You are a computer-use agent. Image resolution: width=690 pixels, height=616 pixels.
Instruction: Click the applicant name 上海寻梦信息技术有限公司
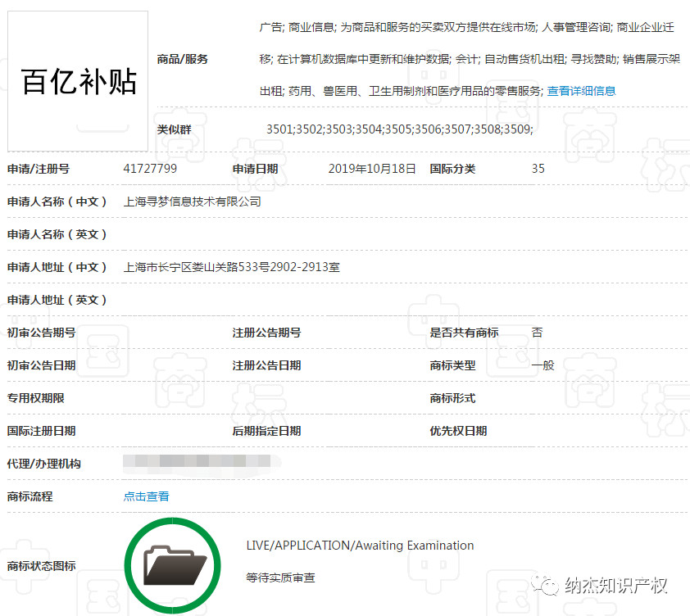click(x=193, y=202)
